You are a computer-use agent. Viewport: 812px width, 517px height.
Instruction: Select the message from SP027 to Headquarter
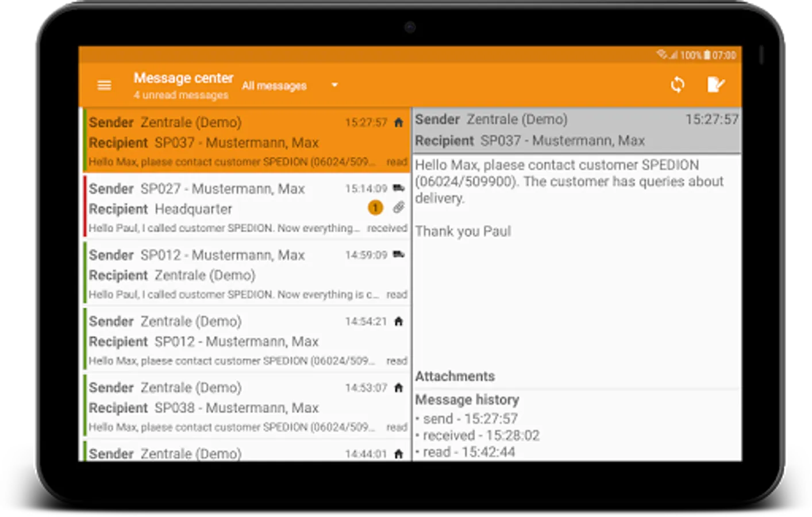(x=247, y=207)
